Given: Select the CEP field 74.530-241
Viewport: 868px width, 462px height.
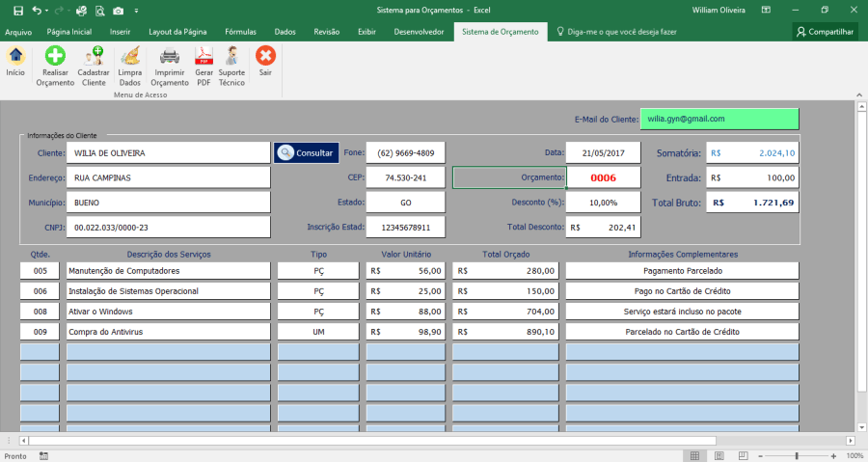Looking at the screenshot, I should pyautogui.click(x=406, y=177).
